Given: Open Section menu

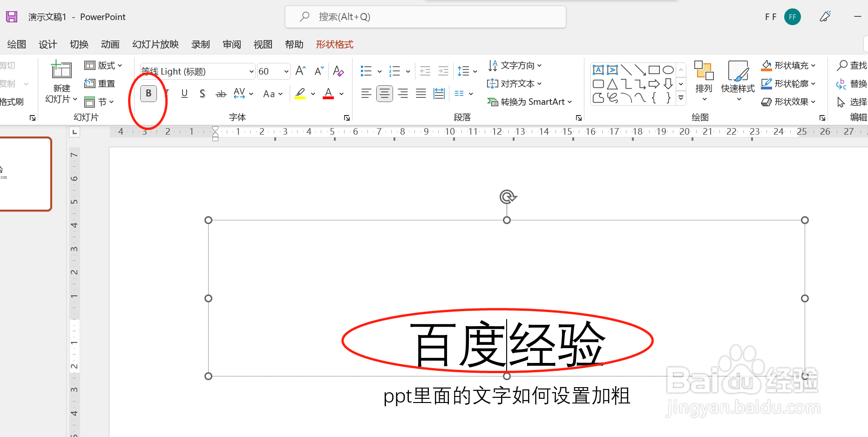Looking at the screenshot, I should coord(99,102).
